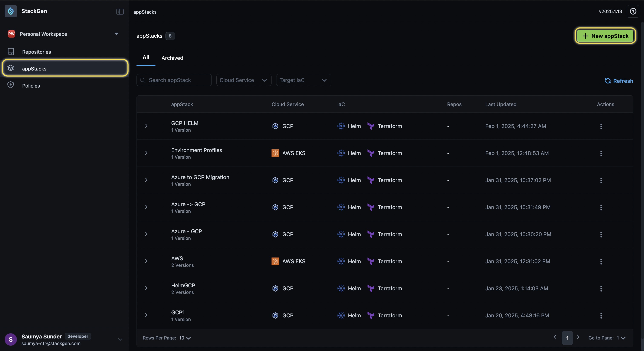The image size is (644, 351).
Task: Expand the Saumya Sunder user menu
Action: pos(120,339)
